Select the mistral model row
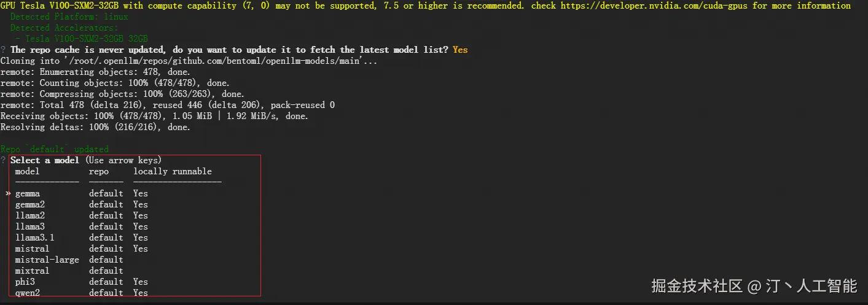The width and height of the screenshot is (868, 305). point(33,249)
